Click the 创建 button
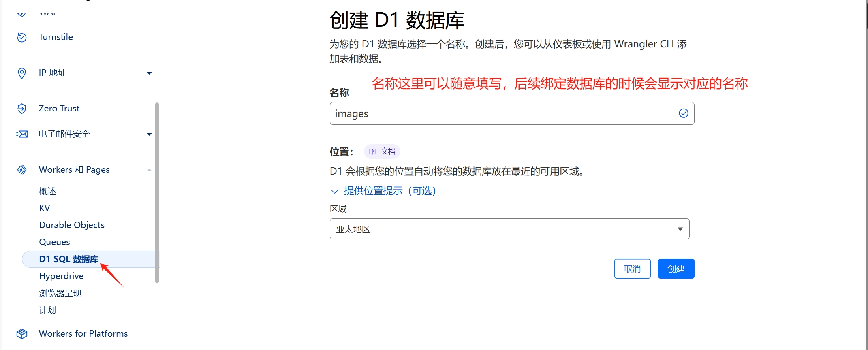868x350 pixels. [676, 269]
